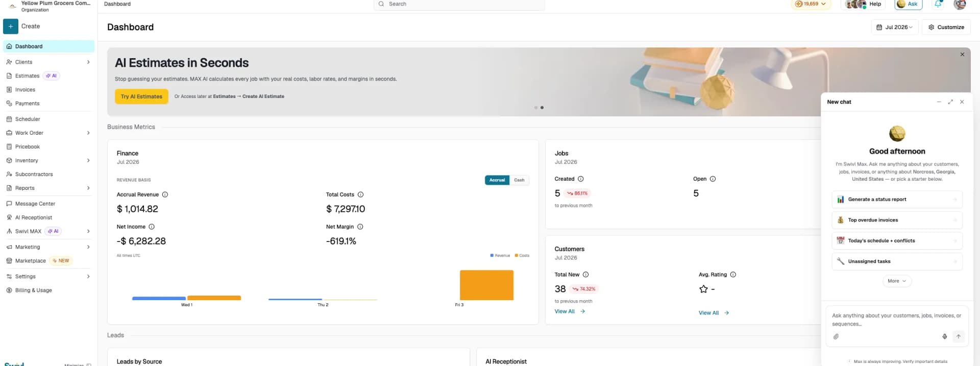
Task: Click the paperclip attachment icon in chat
Action: point(836,336)
